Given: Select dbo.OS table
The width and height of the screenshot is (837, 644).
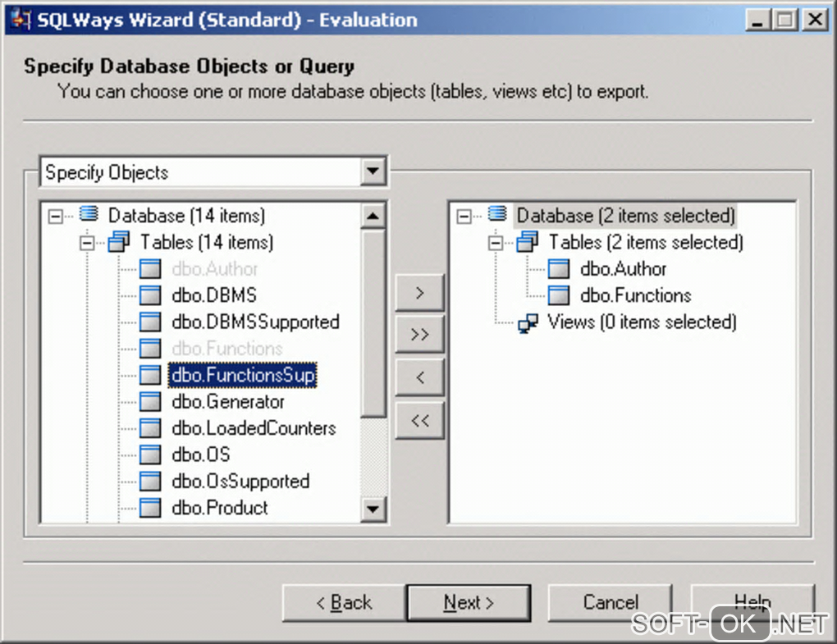Looking at the screenshot, I should coord(201,454).
